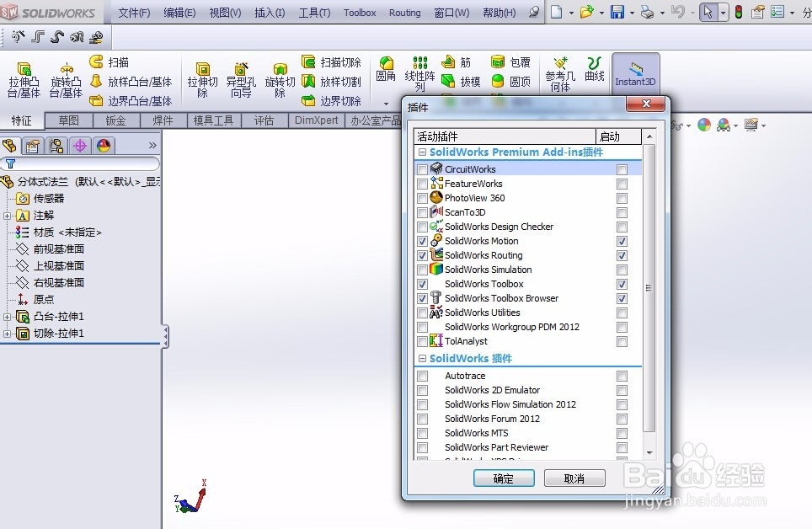Click the 扫描 sweep tool
The image size is (812, 529).
(x=110, y=62)
